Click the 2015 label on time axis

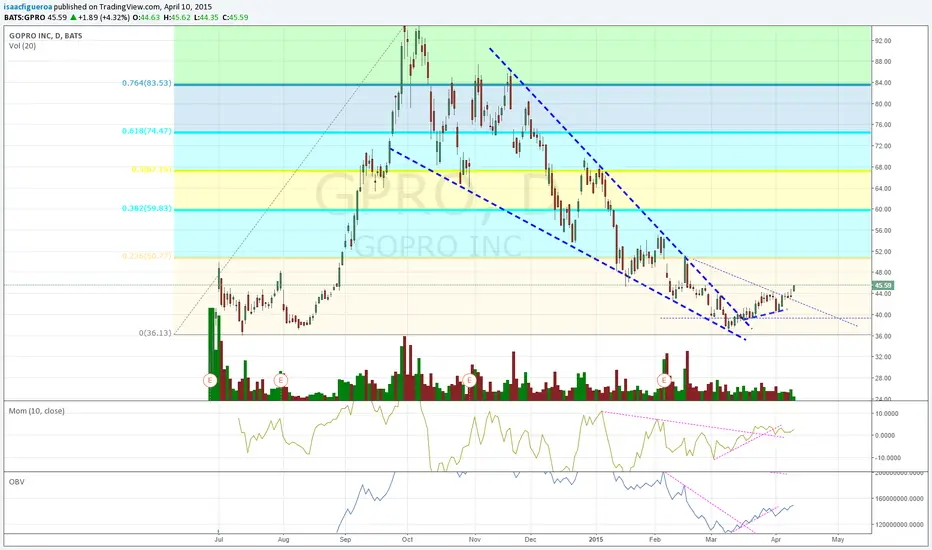coord(596,540)
